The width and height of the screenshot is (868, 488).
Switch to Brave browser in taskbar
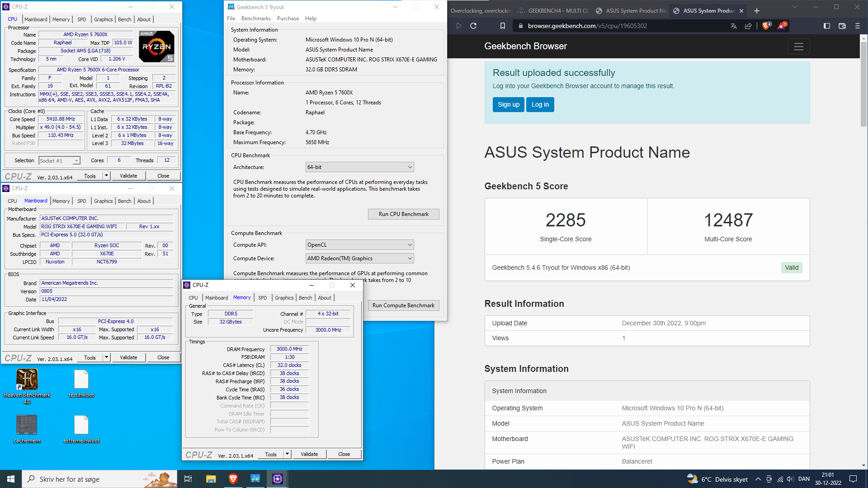(x=233, y=479)
